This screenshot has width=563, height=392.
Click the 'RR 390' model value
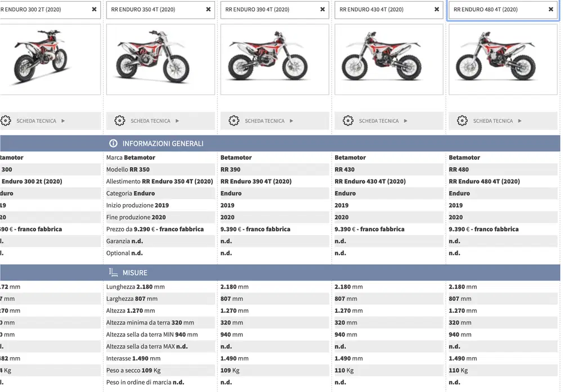point(230,169)
